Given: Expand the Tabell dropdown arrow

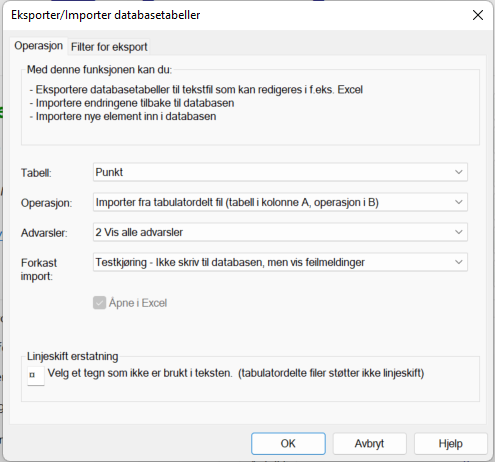Looking at the screenshot, I should (x=459, y=172).
